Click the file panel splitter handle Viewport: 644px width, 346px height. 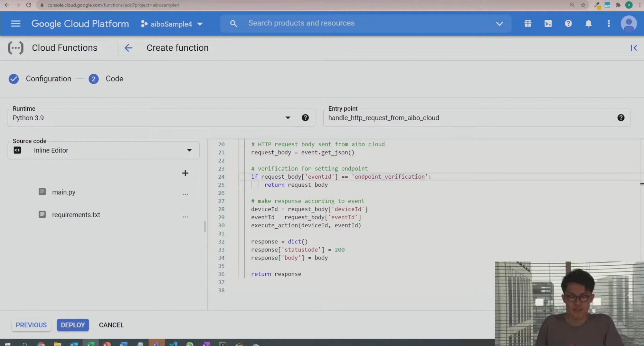coord(205,226)
